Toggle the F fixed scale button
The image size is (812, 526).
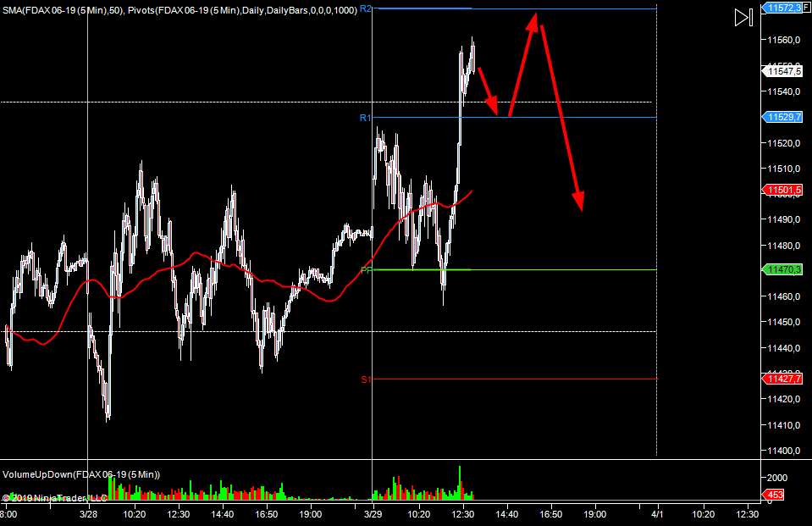point(807,7)
